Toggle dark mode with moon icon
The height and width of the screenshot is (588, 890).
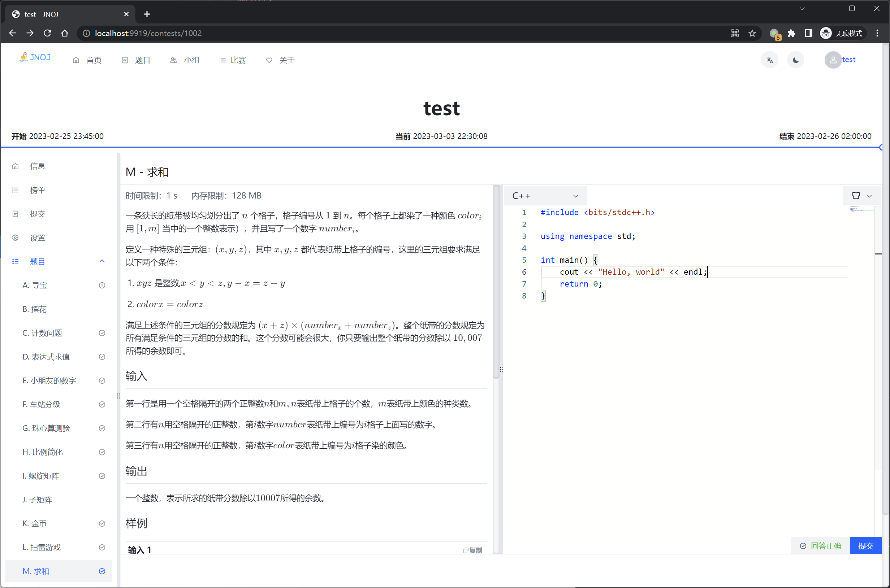pos(795,60)
